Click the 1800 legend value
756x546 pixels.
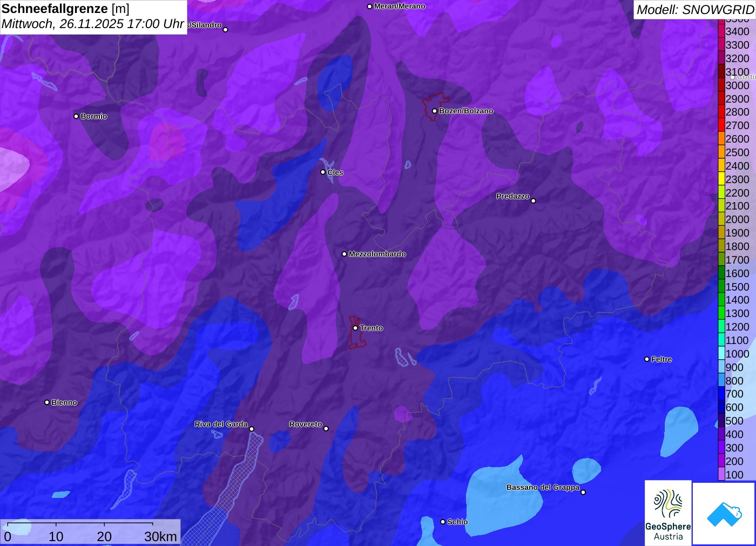point(738,246)
